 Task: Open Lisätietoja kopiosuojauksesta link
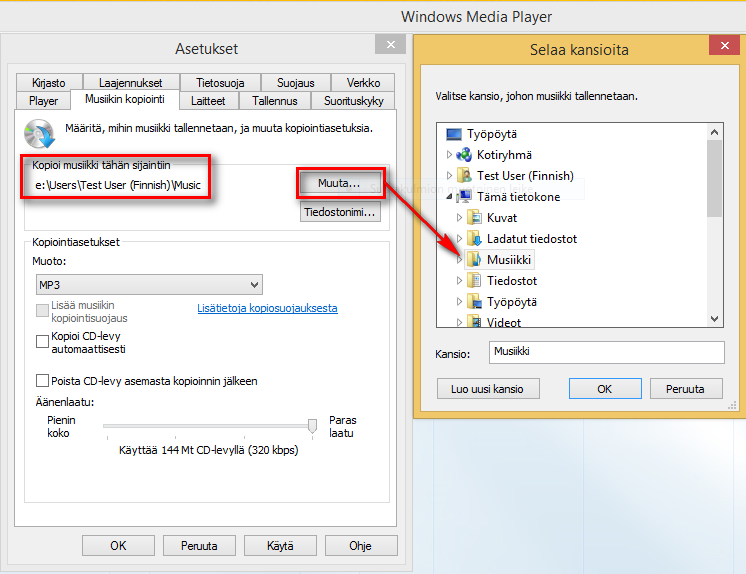(267, 308)
